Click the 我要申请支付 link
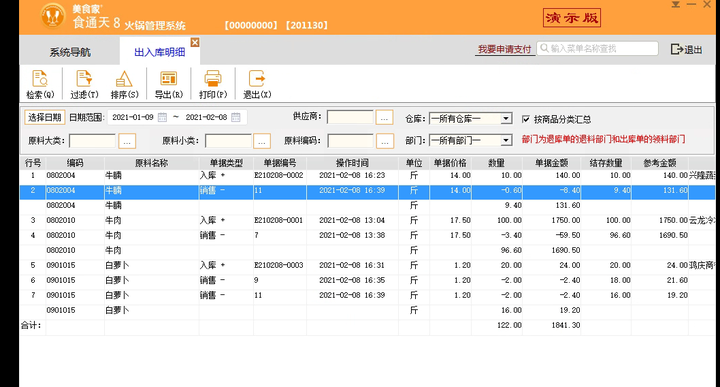720x387 pixels. (x=505, y=49)
